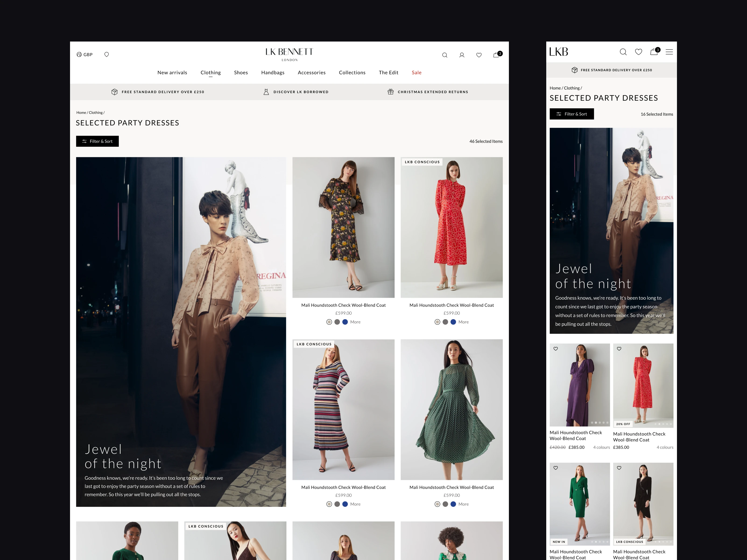747x560 pixels.
Task: Favorite the purple dress with heart
Action: [556, 349]
